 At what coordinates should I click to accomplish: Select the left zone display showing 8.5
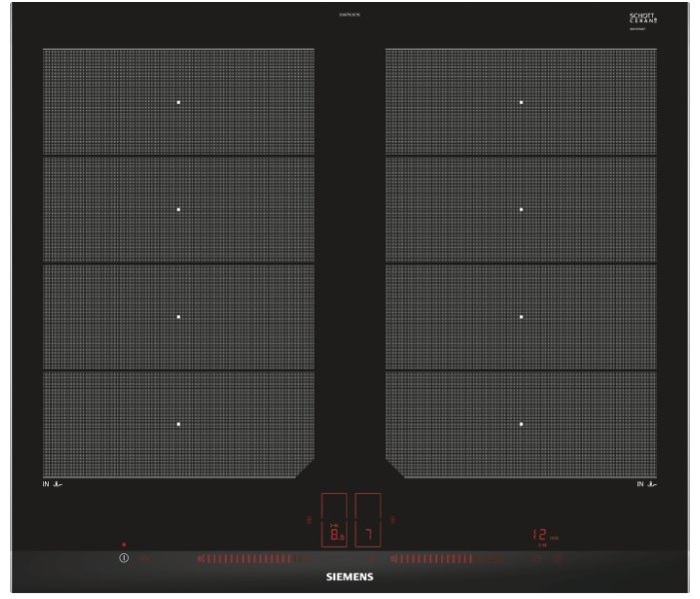click(x=334, y=520)
